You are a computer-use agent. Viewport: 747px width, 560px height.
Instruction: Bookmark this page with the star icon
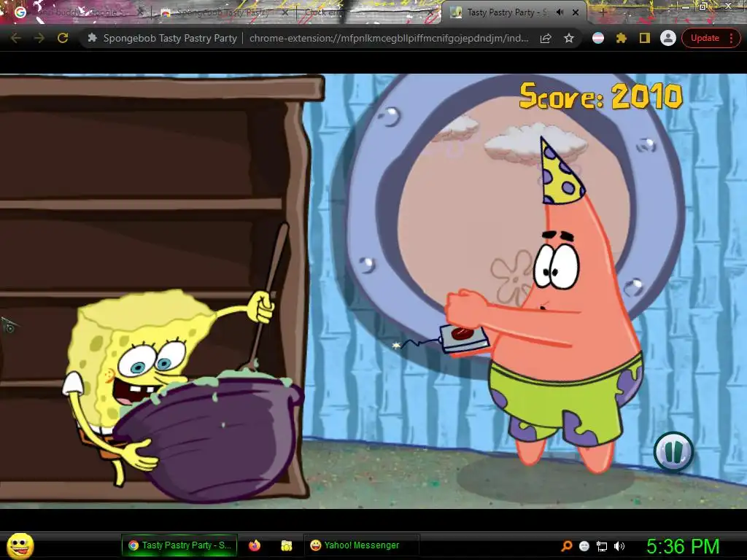click(569, 38)
